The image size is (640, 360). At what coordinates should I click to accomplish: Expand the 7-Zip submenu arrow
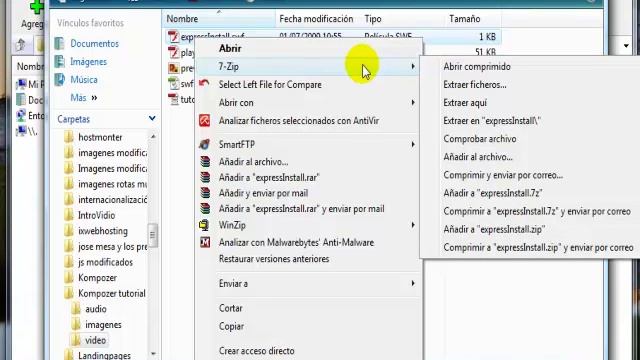pos(413,67)
